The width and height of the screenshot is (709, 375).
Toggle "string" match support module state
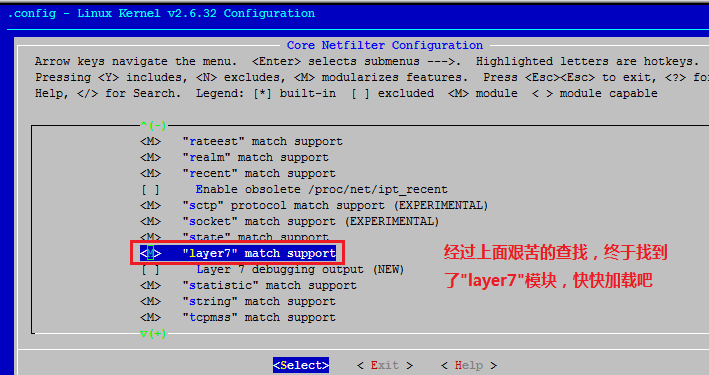[x=150, y=301]
